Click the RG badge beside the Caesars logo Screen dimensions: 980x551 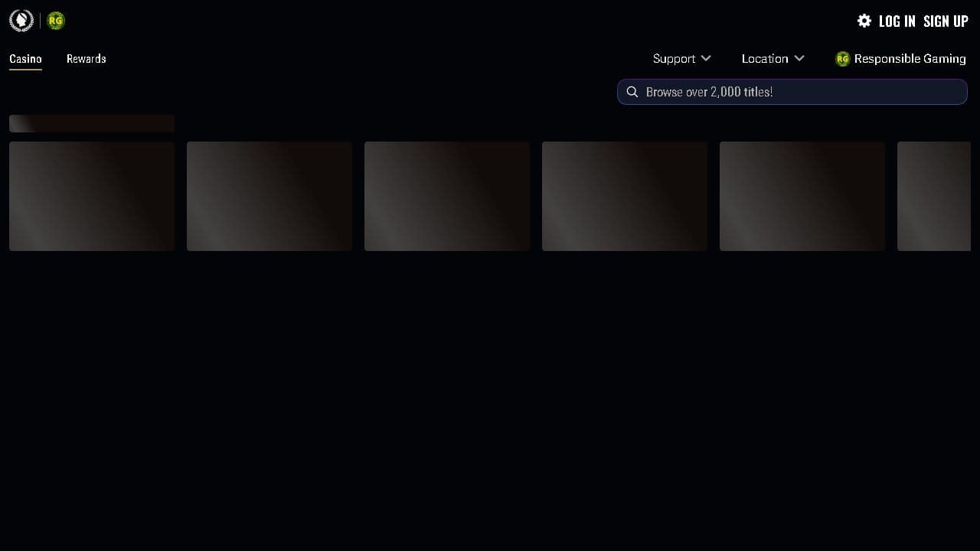(x=56, y=21)
